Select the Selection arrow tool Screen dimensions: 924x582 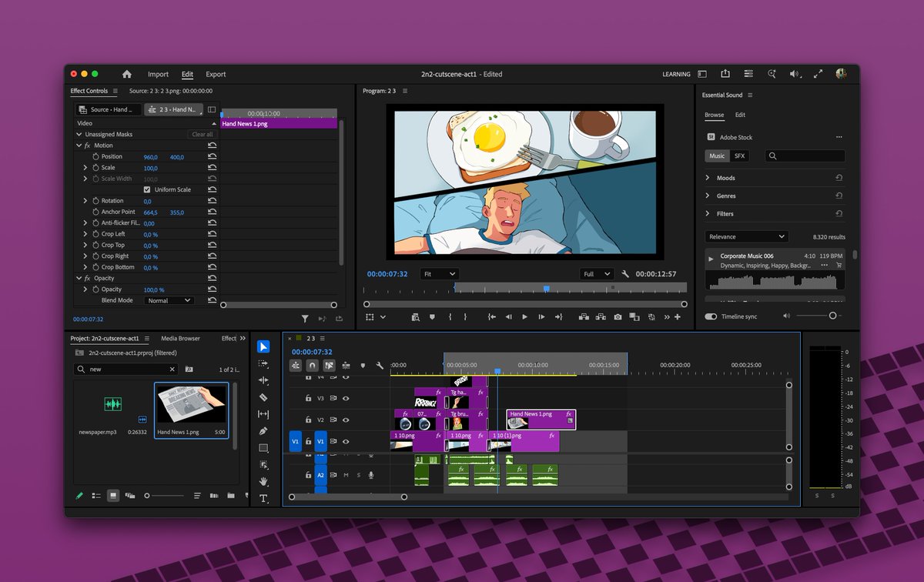(263, 346)
